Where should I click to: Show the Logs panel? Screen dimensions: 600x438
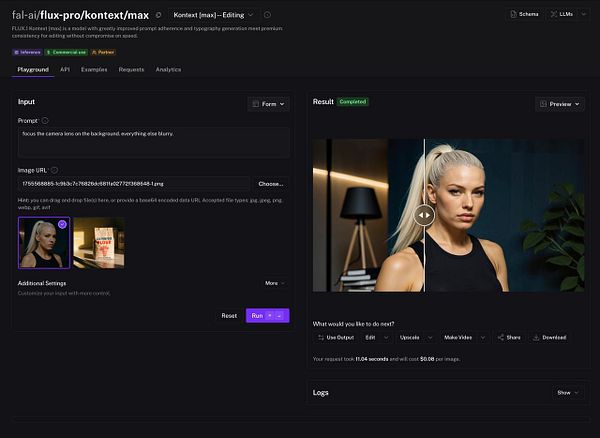click(568, 393)
